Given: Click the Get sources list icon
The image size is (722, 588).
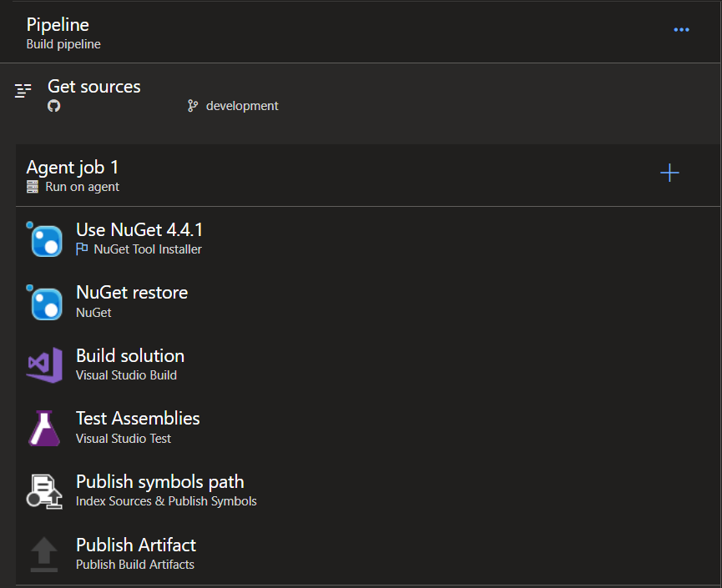Looking at the screenshot, I should tap(23, 91).
